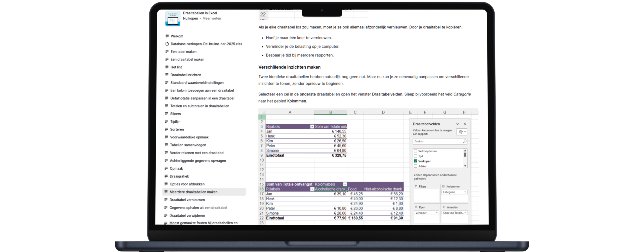Collapse the Draaitabelvelden pane with the chevron
Viewport: 644px width, 252px height.
point(457,124)
